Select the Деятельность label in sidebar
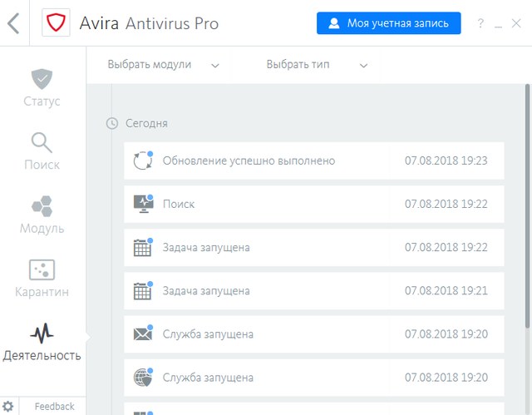Image resolution: width=532 pixels, height=415 pixels. click(42, 356)
